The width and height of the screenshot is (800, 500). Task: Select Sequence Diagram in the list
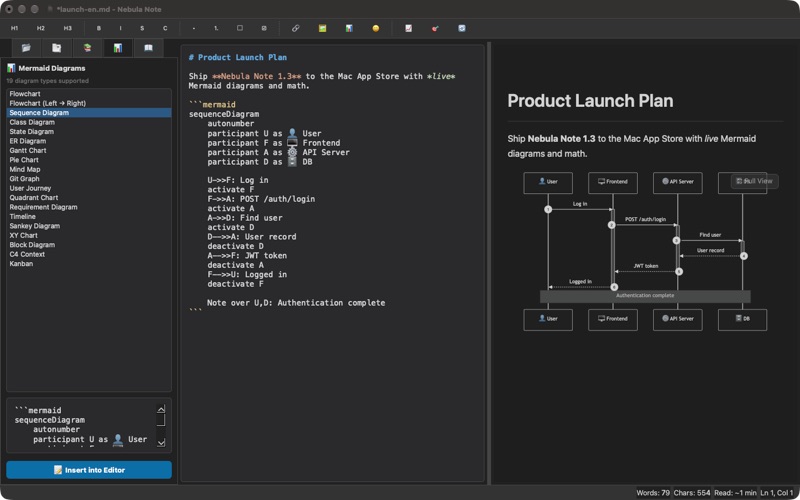point(89,113)
